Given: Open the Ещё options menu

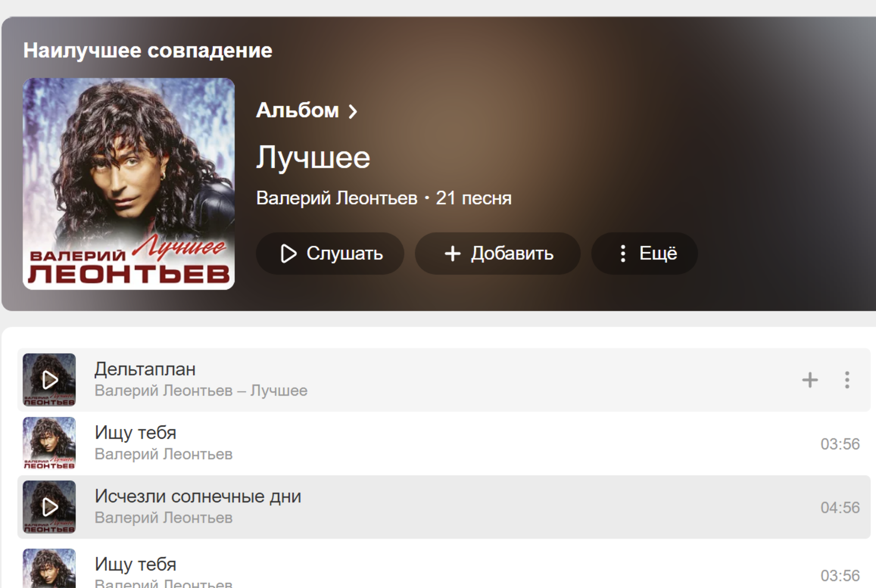Looking at the screenshot, I should tap(644, 253).
